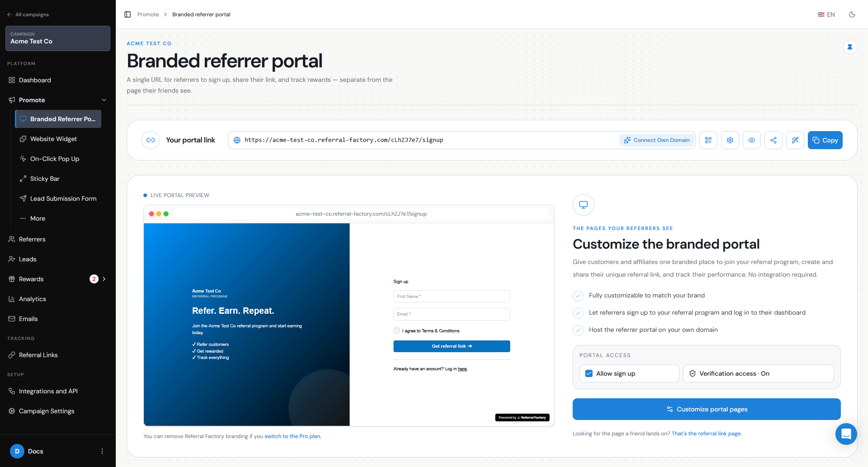
Task: Change language from EN
Action: point(826,14)
